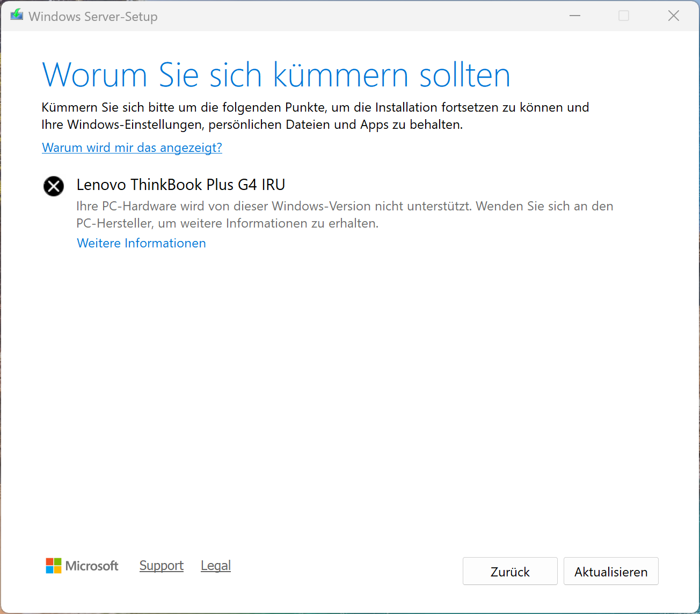Click the Windows Server-Setup title bar icon
The width and height of the screenshot is (700, 614).
pyautogui.click(x=17, y=15)
